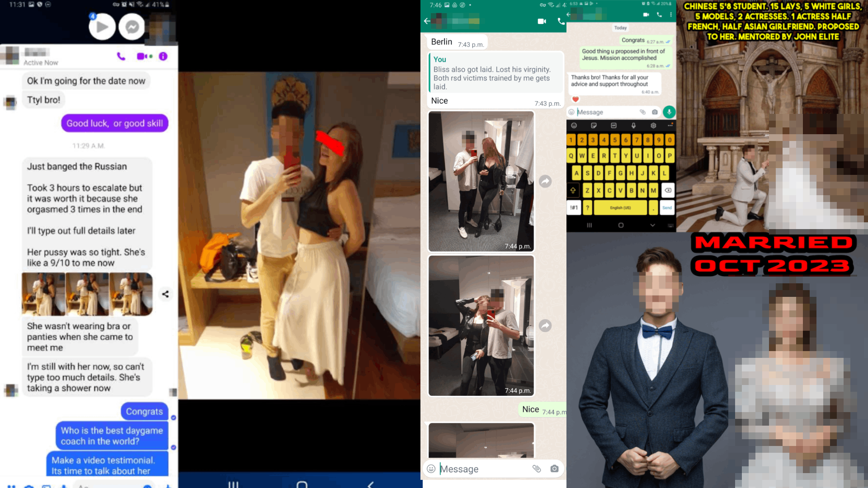Tap paperclip attachment icon in large Message bar
Screen dimensions: 868x488
click(x=537, y=469)
